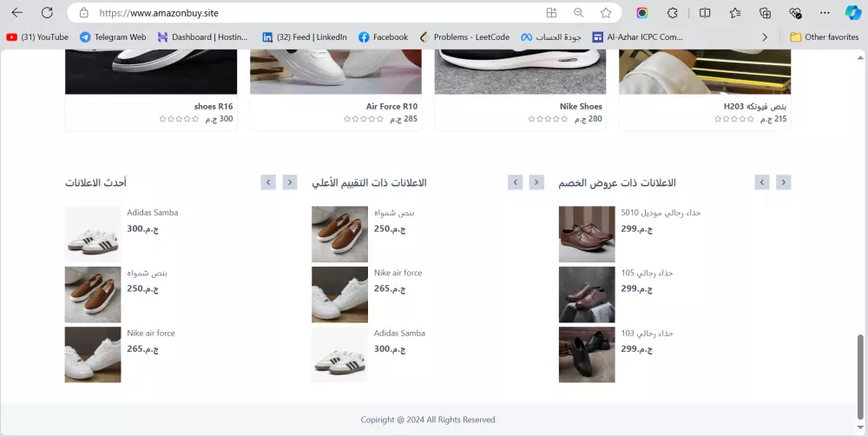Open Browser essentials heart icon
This screenshot has height=437, width=868.
click(x=795, y=13)
